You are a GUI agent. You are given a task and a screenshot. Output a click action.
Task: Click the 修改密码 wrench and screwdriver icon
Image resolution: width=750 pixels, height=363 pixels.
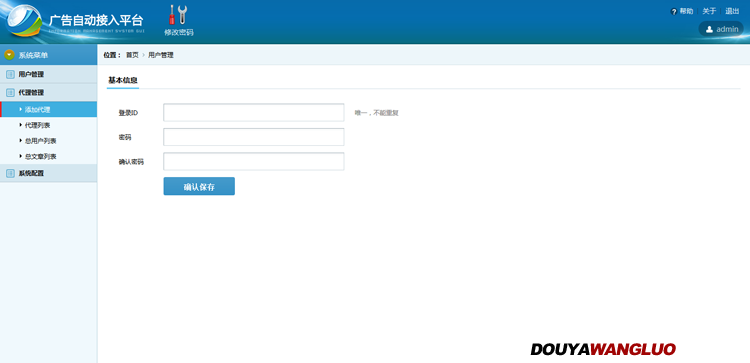click(x=178, y=15)
